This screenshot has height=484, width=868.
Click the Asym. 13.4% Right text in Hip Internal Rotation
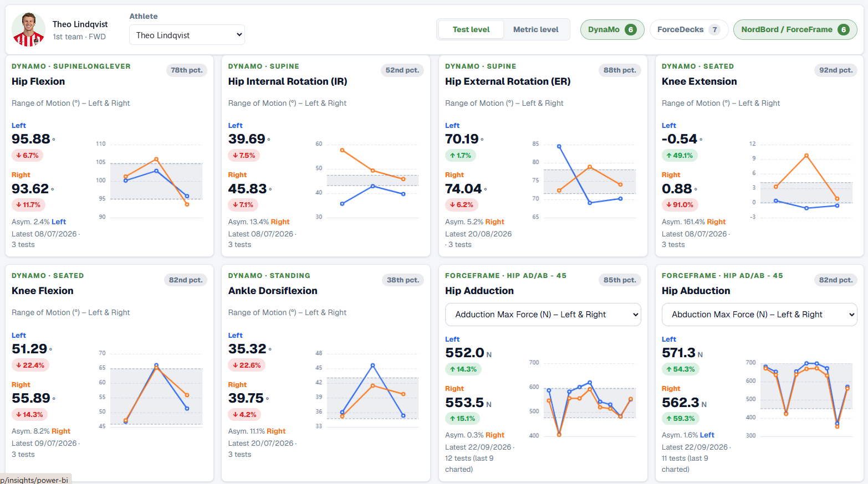click(259, 222)
